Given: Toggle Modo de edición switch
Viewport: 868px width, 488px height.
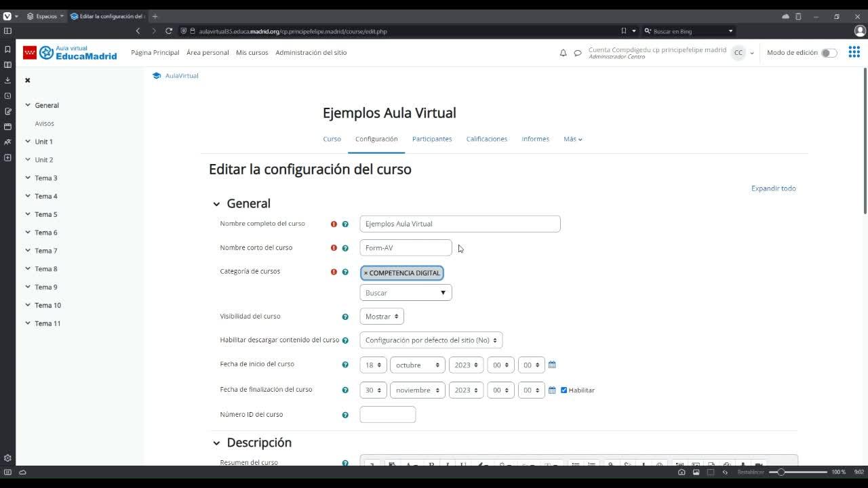Looking at the screenshot, I should point(829,53).
